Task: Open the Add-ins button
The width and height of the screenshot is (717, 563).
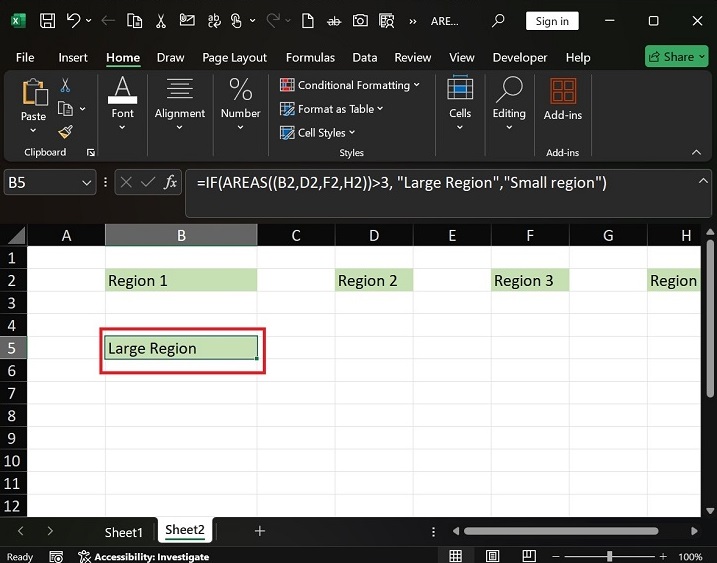Action: (x=562, y=98)
